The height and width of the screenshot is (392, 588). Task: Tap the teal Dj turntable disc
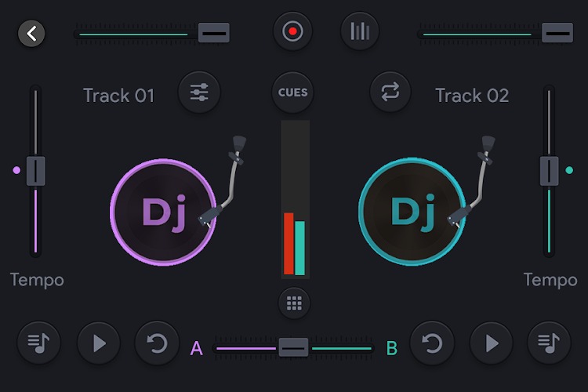click(412, 212)
